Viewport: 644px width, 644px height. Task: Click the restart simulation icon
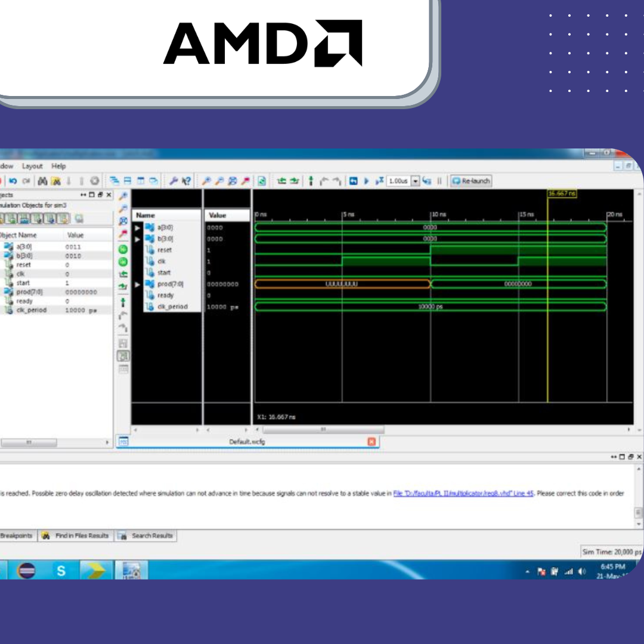(x=354, y=181)
